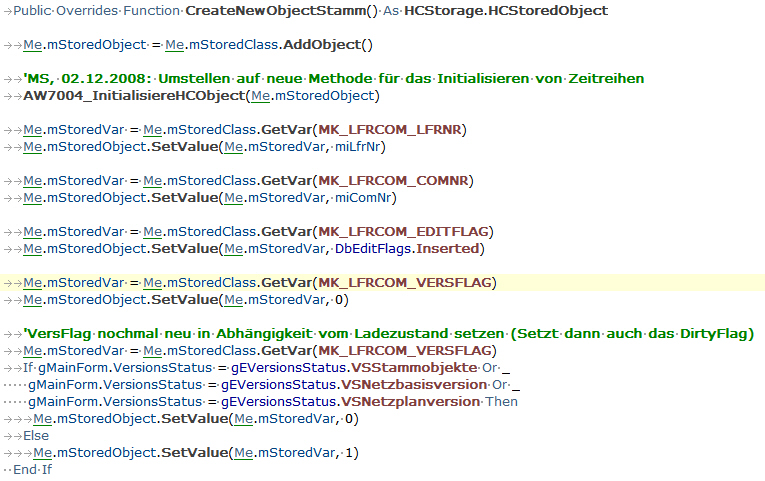This screenshot has width=765, height=481.
Task: Click the VersFlag nochmal neu comment
Action: point(388,334)
